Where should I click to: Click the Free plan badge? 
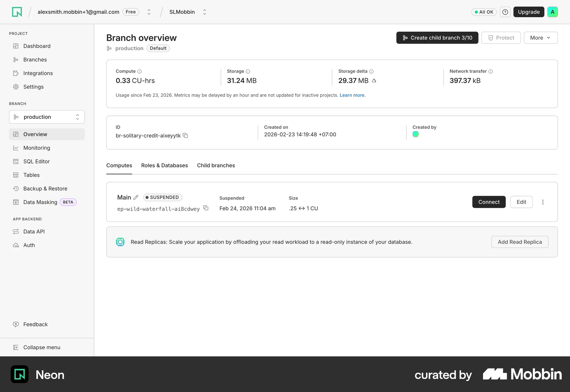pos(131,12)
